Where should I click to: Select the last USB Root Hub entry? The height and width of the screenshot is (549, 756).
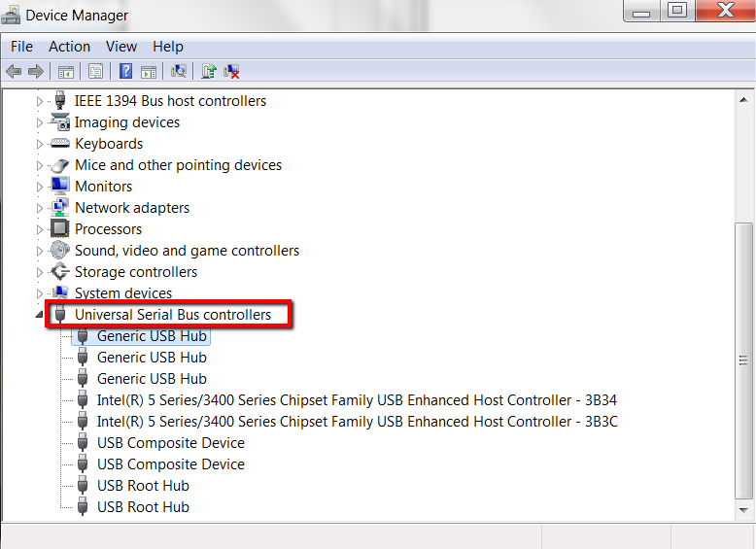click(x=143, y=507)
